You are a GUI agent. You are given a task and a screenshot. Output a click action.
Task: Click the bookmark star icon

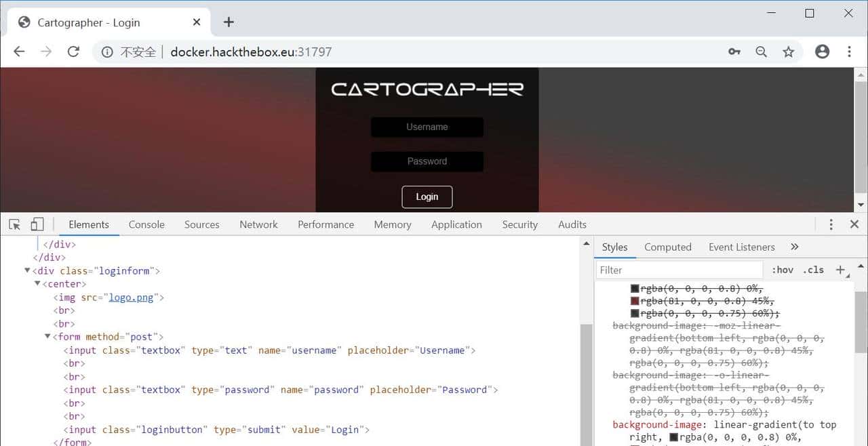[789, 52]
